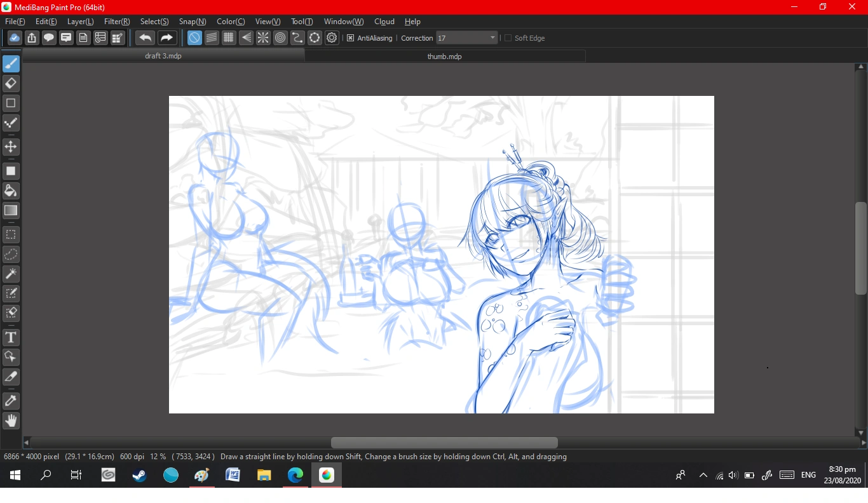
Task: Toggle the Soft Edge checkbox
Action: pos(508,38)
